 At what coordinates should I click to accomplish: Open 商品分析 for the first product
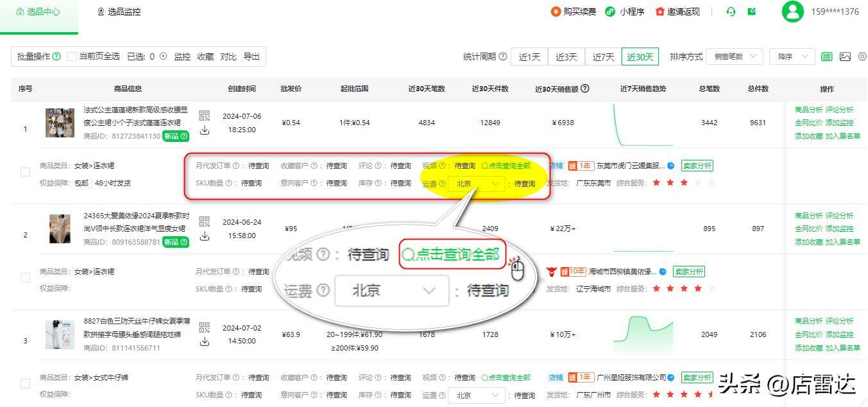pos(807,110)
